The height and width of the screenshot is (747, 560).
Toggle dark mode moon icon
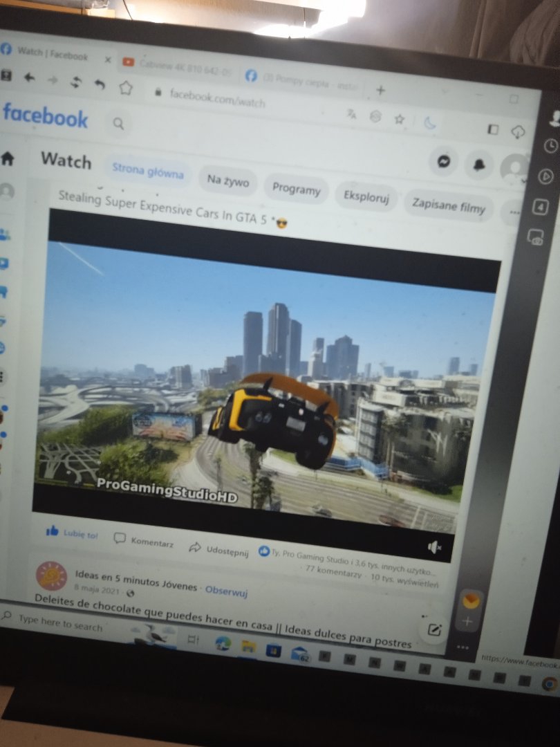(430, 123)
